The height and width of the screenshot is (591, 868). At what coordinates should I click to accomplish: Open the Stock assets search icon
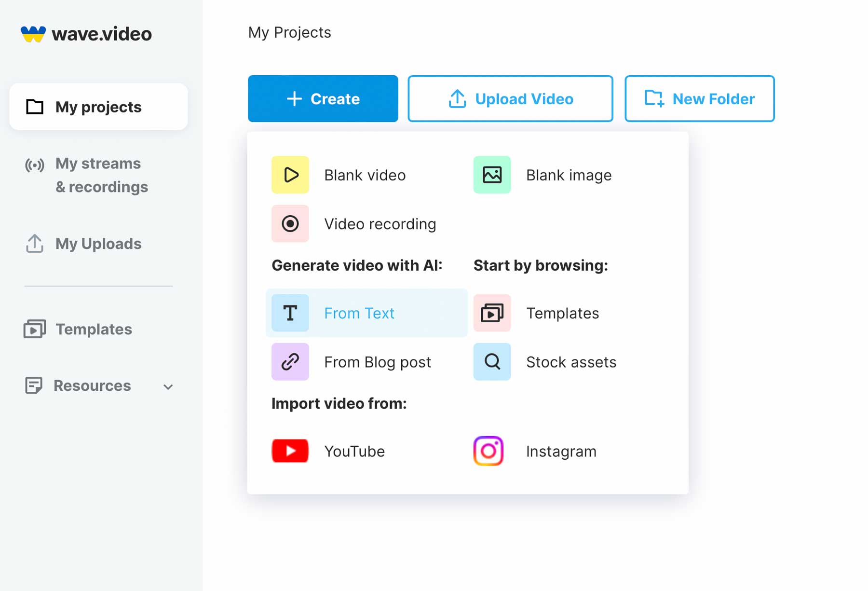point(492,362)
